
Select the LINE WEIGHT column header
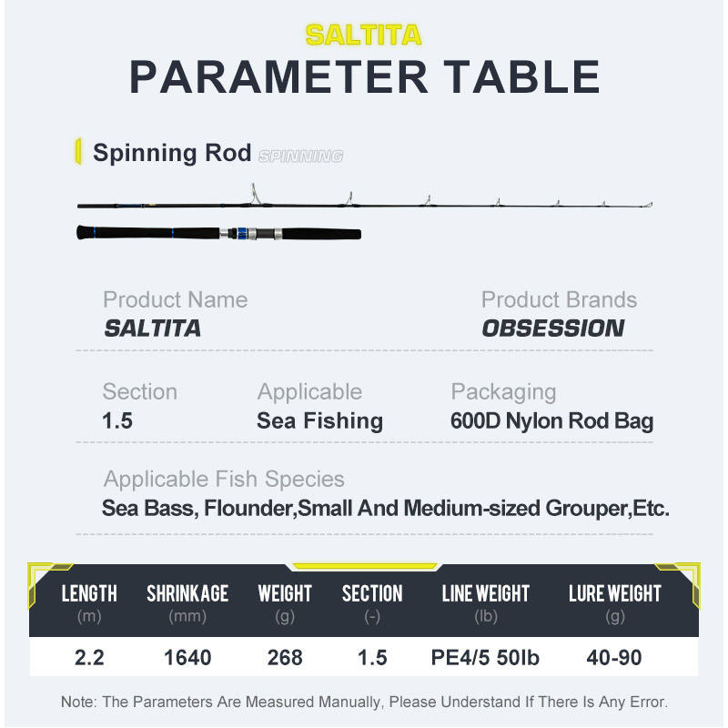click(485, 594)
